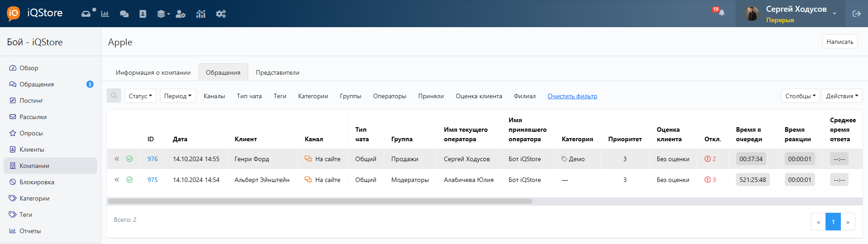
Task: Open the contact book icon in top bar
Action: pyautogui.click(x=143, y=14)
